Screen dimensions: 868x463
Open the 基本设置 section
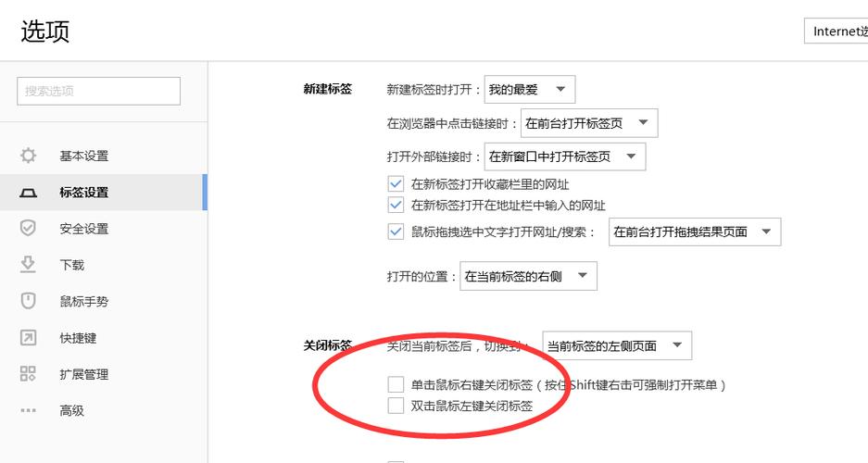pyautogui.click(x=104, y=156)
